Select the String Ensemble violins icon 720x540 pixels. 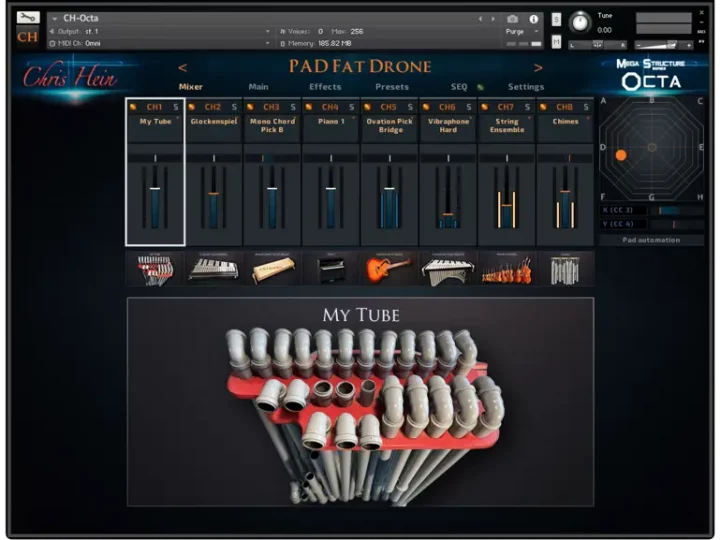tap(507, 268)
